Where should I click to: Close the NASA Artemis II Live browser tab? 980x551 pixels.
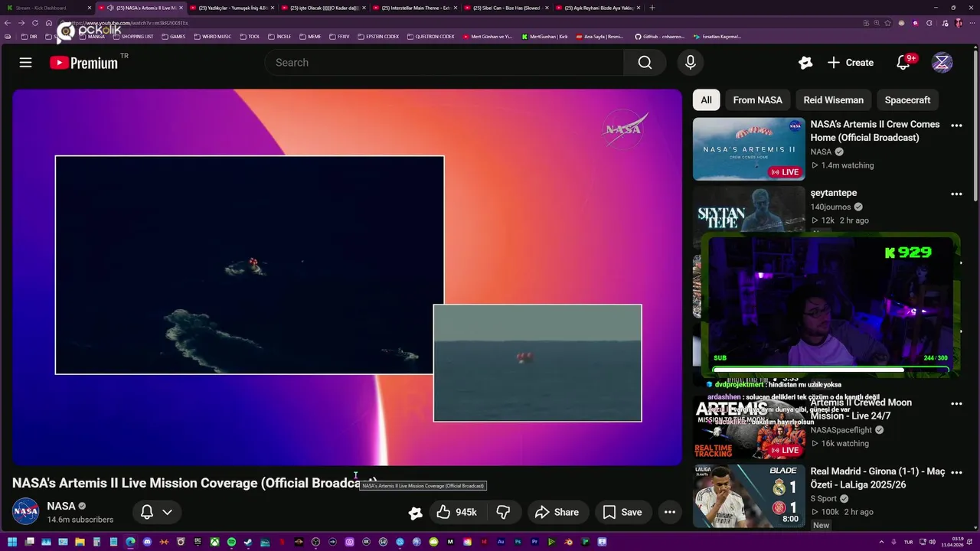click(181, 8)
